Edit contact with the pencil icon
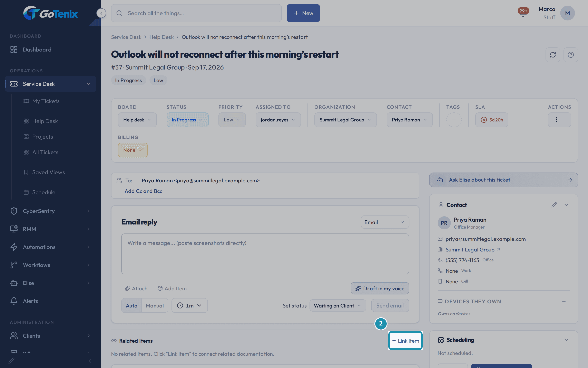 pos(554,205)
